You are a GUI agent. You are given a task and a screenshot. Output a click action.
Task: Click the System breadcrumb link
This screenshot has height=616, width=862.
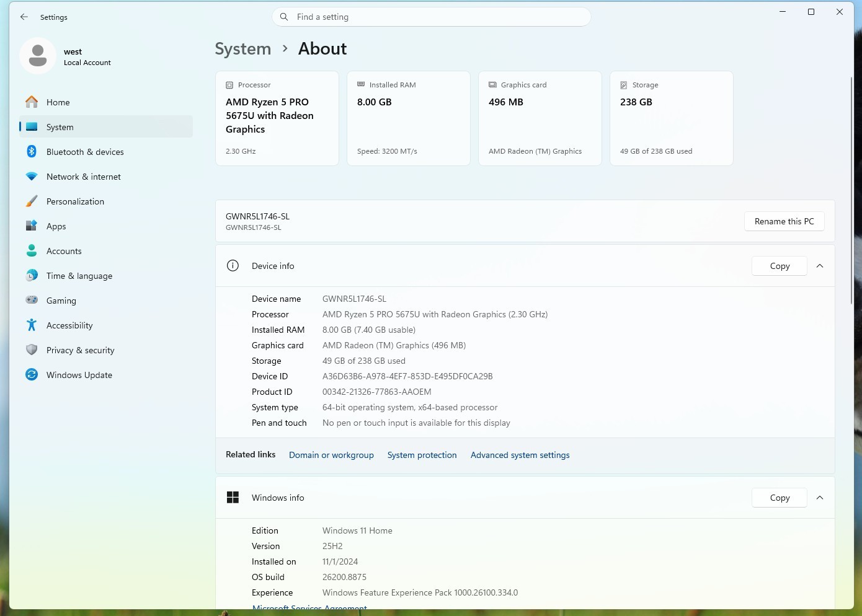tap(243, 49)
